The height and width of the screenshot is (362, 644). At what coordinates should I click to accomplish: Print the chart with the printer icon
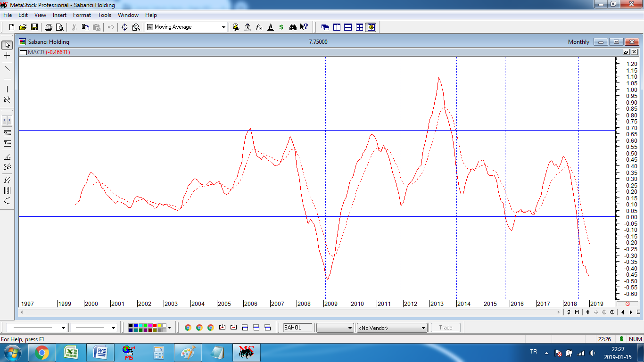click(x=48, y=27)
